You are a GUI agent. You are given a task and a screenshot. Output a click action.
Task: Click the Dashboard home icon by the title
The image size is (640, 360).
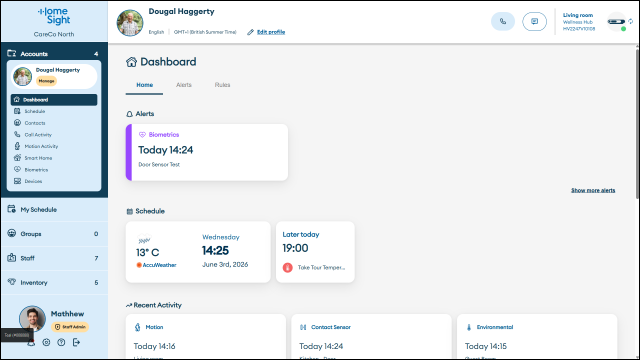[x=131, y=62]
